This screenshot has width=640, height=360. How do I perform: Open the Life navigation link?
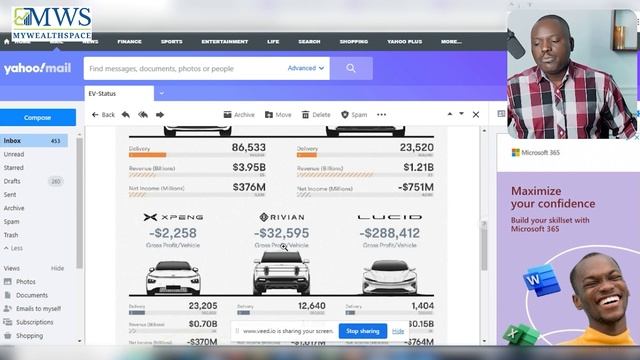[273, 42]
